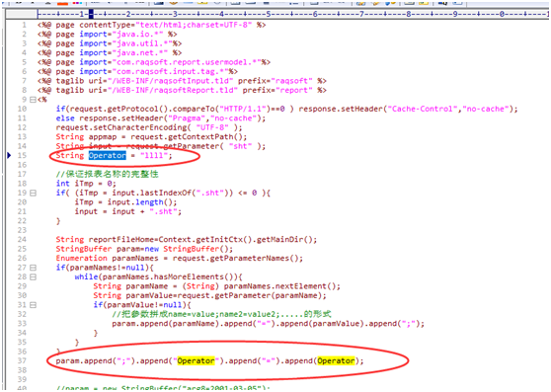The width and height of the screenshot is (551, 392).
Task: Select line number 24 in the gutter
Action: click(x=22, y=240)
